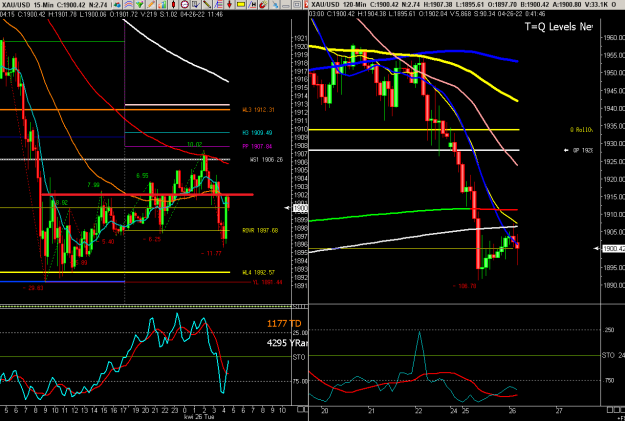Click the XAU/USD 120-Min chart title
Image resolution: width=625 pixels, height=421 pixels.
pyautogui.click(x=339, y=5)
